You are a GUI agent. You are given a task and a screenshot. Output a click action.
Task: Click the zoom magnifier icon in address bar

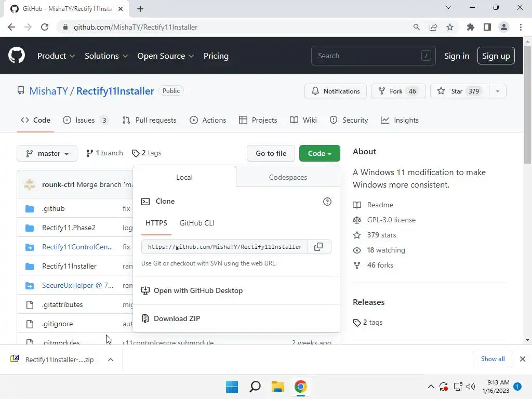click(417, 27)
